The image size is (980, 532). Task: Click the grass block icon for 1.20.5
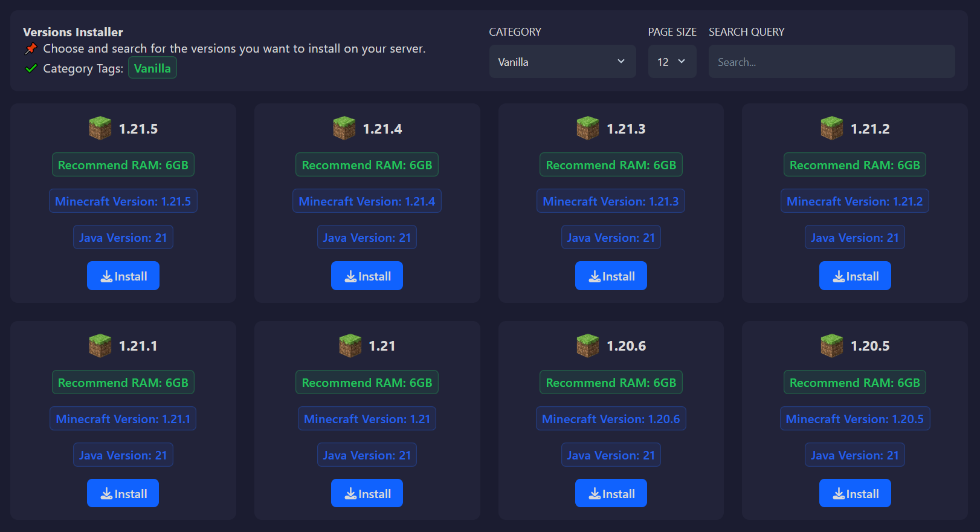point(832,346)
